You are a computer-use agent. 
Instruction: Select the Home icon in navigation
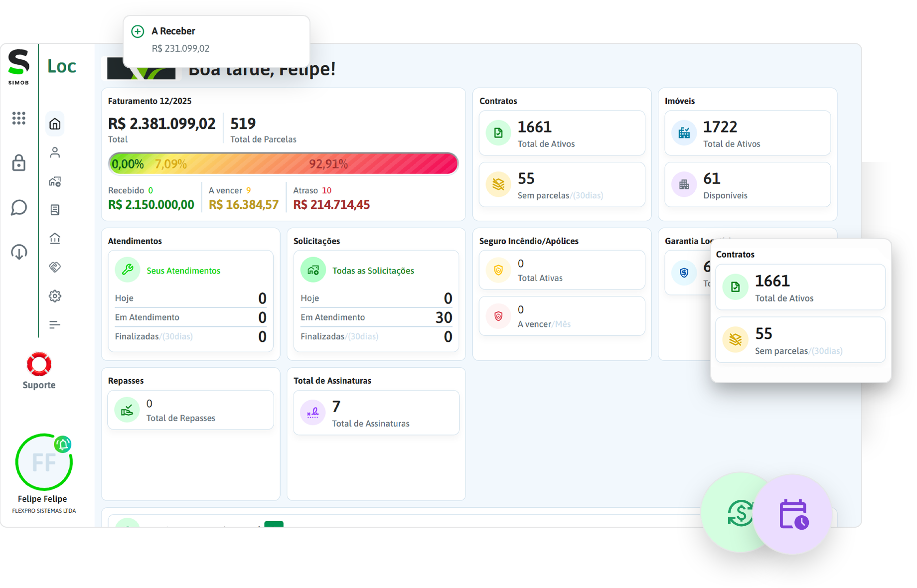tap(55, 124)
